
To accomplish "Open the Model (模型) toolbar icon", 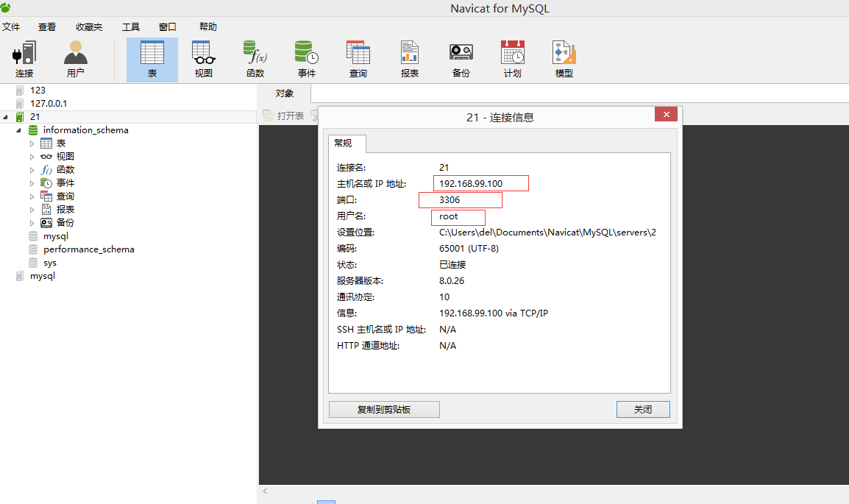I will pyautogui.click(x=564, y=60).
